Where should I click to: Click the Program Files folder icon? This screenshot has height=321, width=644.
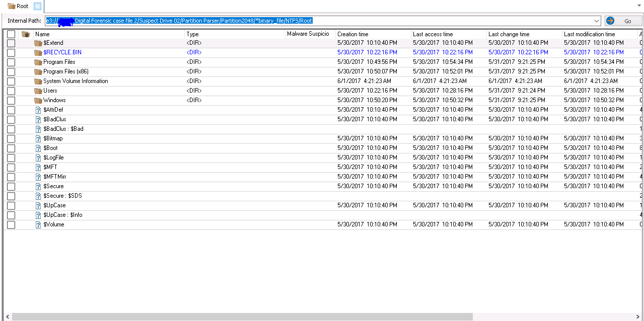point(38,62)
